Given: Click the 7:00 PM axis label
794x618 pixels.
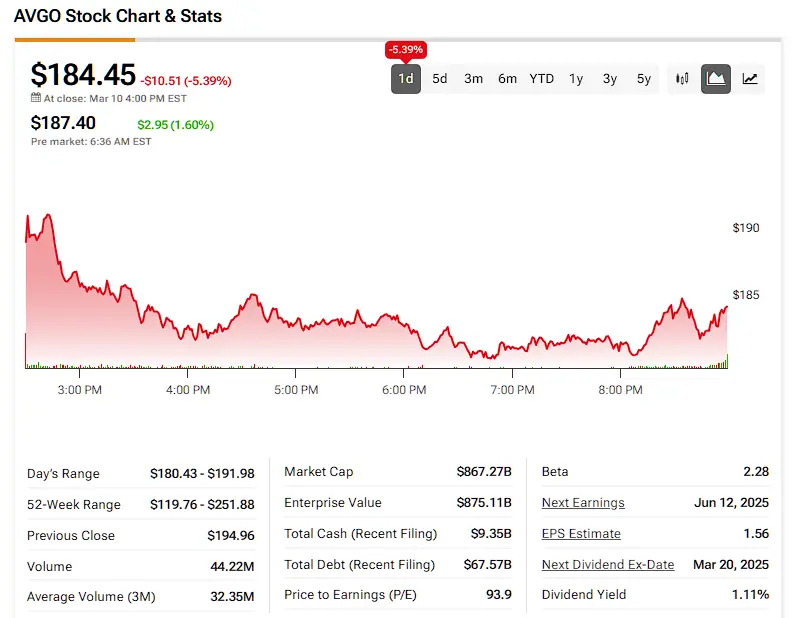Looking at the screenshot, I should click(x=512, y=390).
